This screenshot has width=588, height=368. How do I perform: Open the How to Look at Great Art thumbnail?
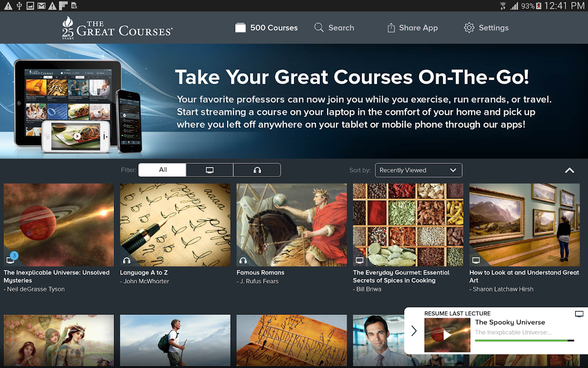coord(525,225)
